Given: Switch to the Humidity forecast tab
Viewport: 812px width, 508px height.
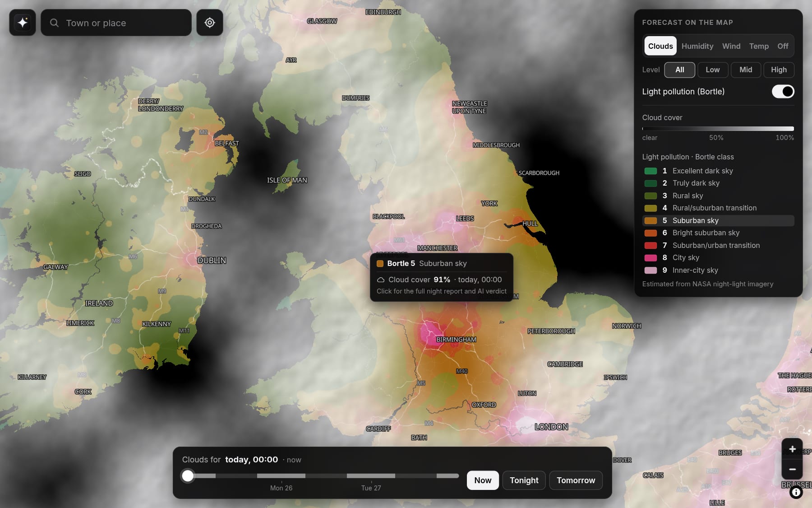Looking at the screenshot, I should click(697, 46).
